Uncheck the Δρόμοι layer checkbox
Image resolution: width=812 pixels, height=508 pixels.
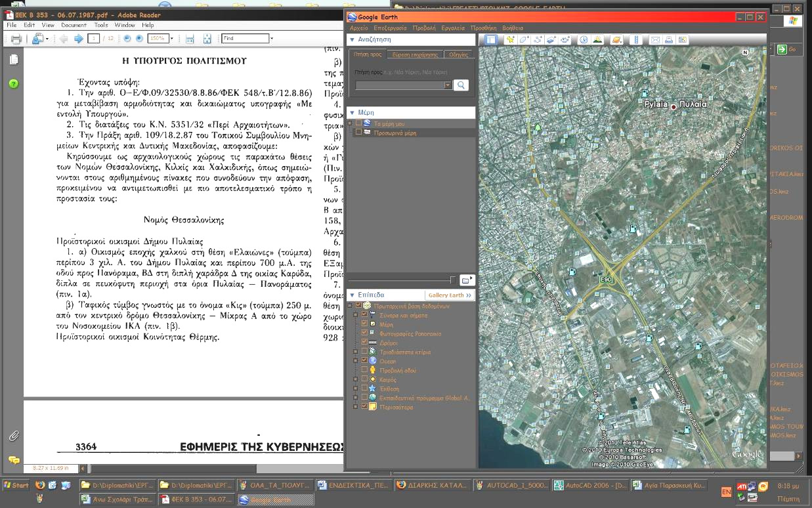pos(365,343)
